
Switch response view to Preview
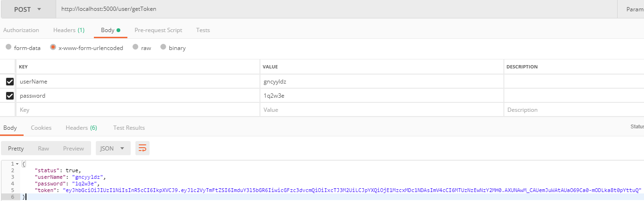click(74, 148)
